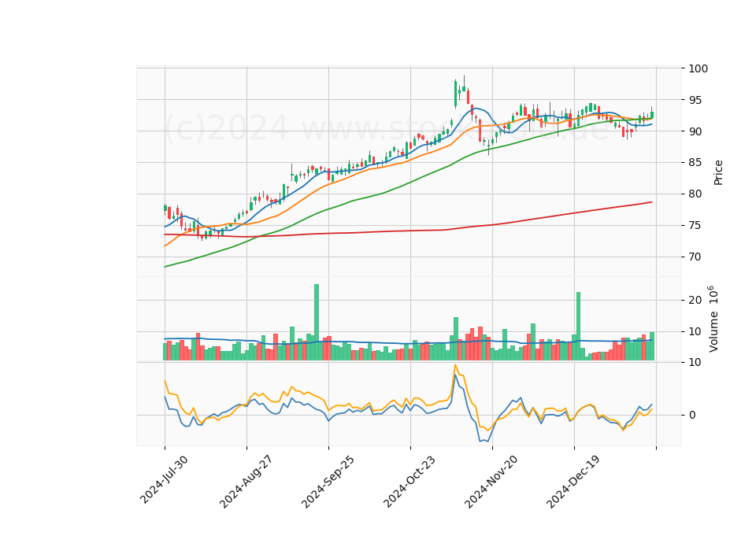The width and height of the screenshot is (756, 543).
Task: Click the 70 price axis tick label
Action: [x=695, y=257]
